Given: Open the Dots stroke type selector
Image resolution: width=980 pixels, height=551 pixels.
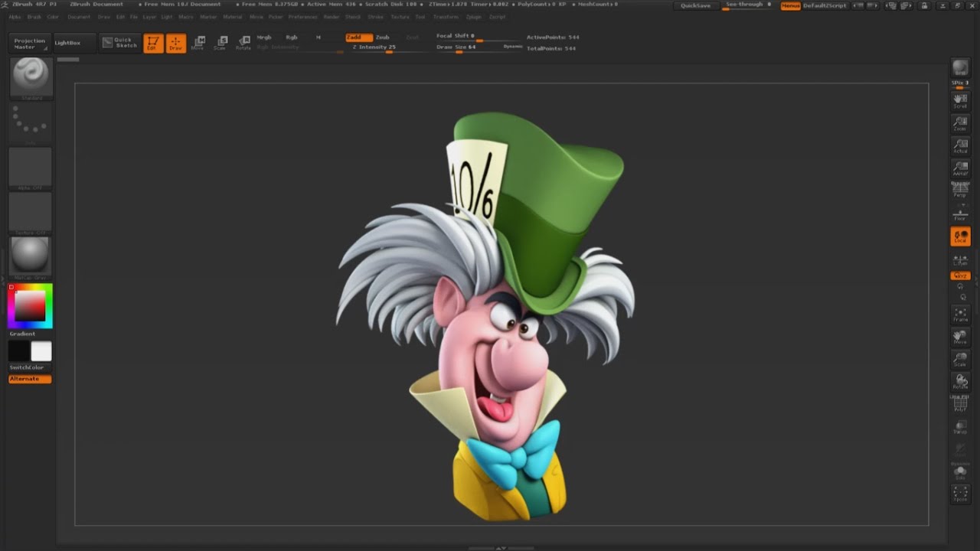Looking at the screenshot, I should point(31,122).
